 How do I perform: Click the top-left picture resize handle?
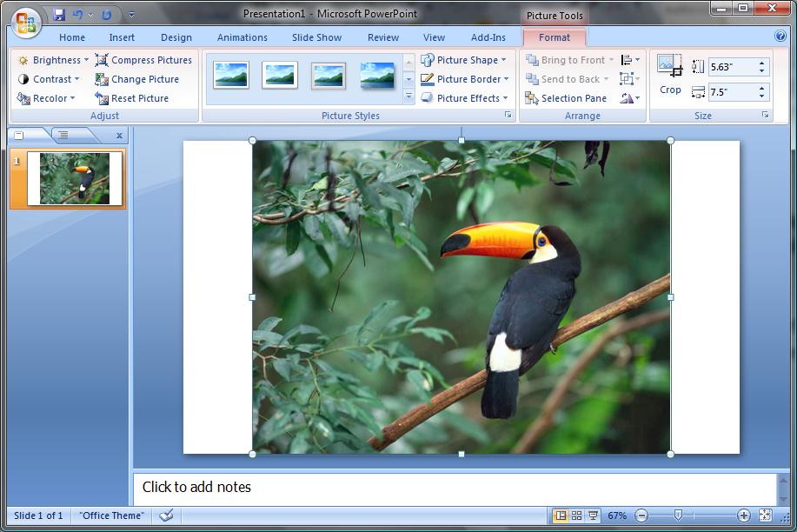pyautogui.click(x=253, y=140)
